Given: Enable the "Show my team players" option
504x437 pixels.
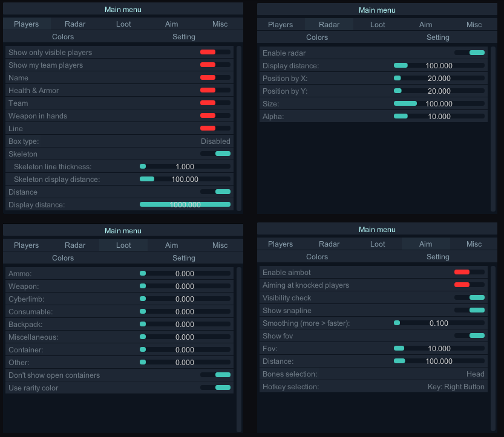Looking at the screenshot, I should tap(215, 65).
